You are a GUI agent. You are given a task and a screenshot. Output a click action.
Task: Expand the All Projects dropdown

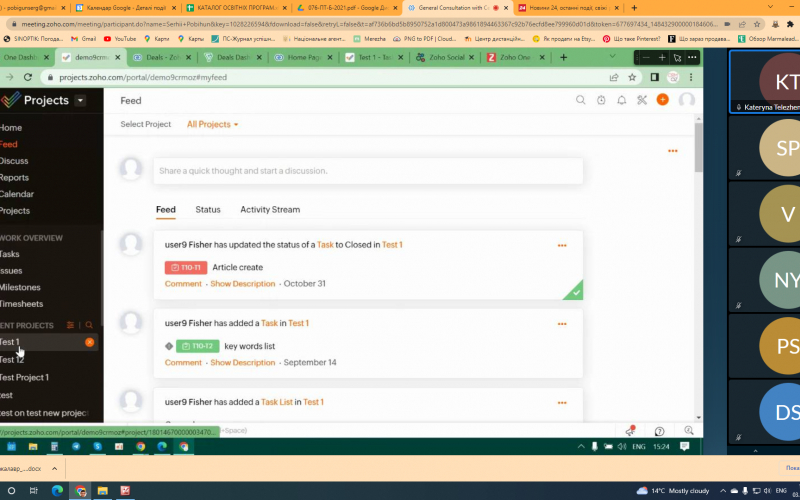212,124
